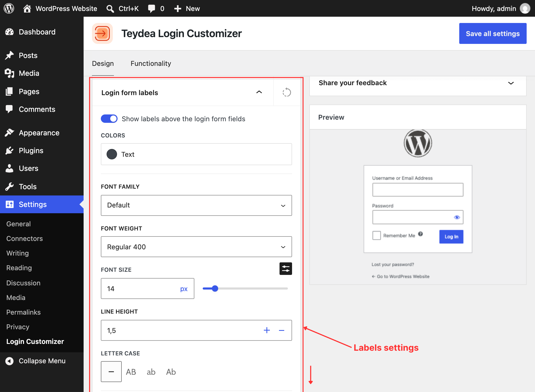Click the Password preview field
535x392 pixels.
coord(418,217)
